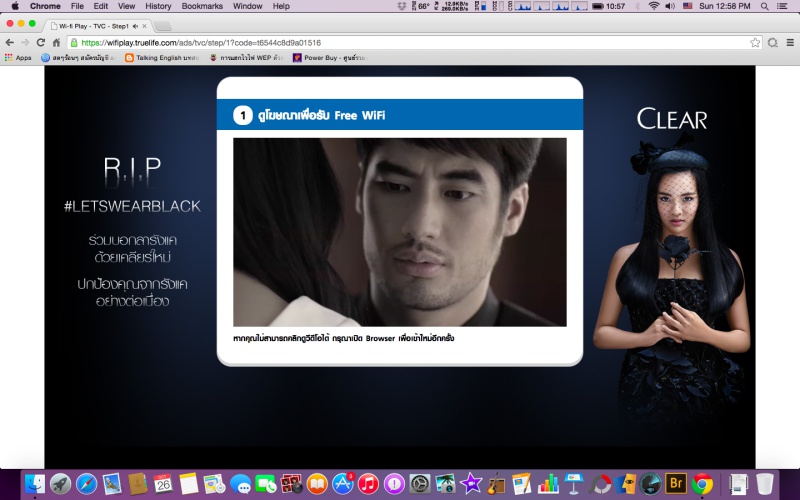800x500 pixels.
Task: Open App Store from the dock
Action: click(342, 484)
